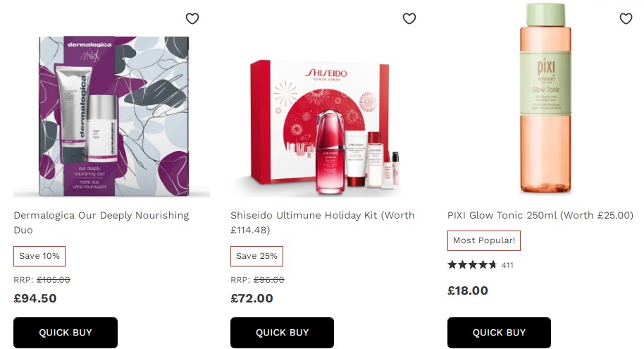Click the Save 25% badge
Screen dimensions: 644x349
coord(256,256)
